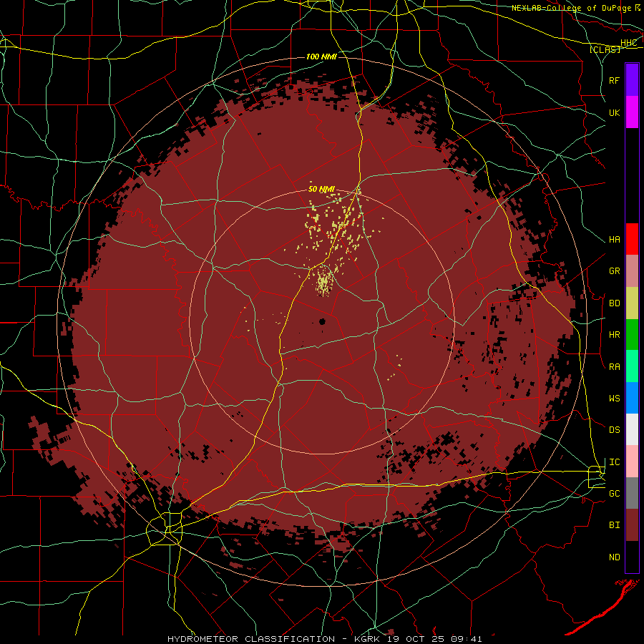Click the DS legend label
The height and width of the screenshot is (644, 644).
pyautogui.click(x=614, y=430)
